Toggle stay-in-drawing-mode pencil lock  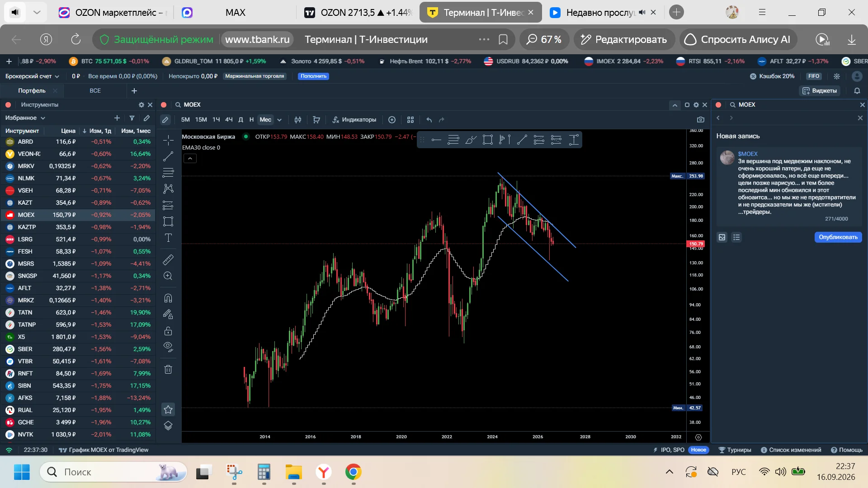(x=168, y=314)
